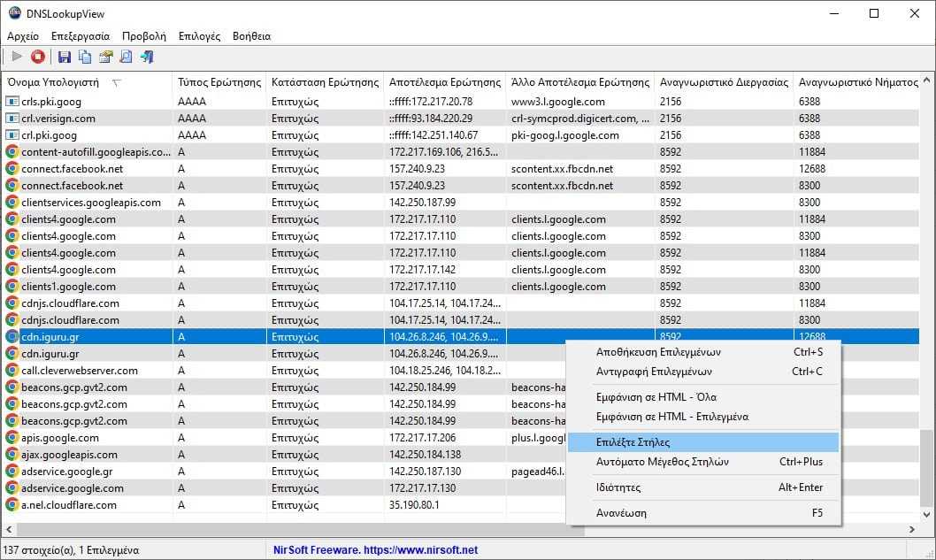Open the Επιλογές menu

199,35
